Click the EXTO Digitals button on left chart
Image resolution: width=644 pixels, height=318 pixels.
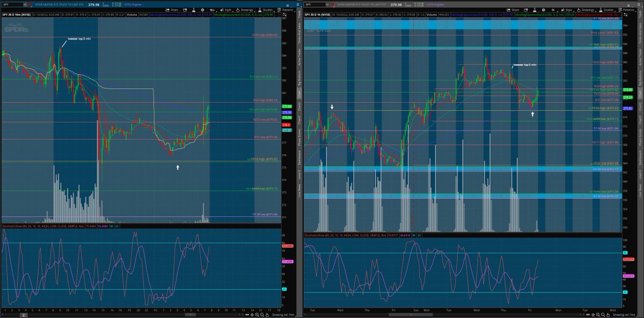click(x=133, y=5)
